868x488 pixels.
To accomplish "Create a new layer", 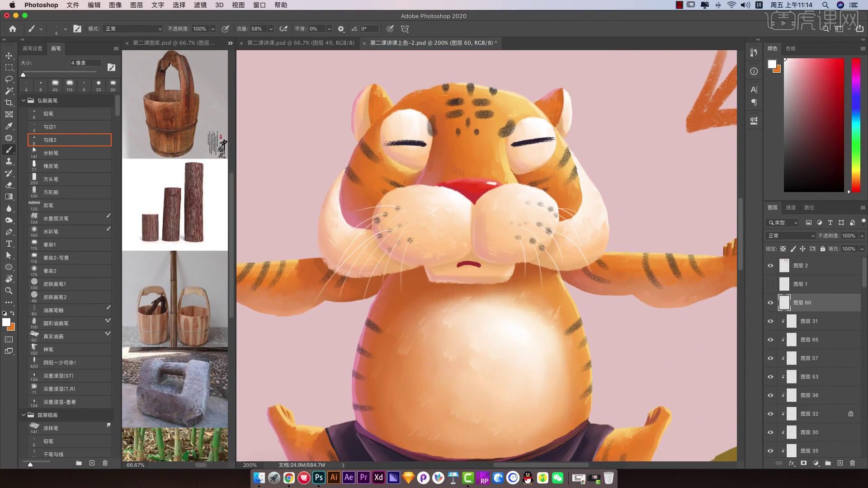I will (840, 463).
